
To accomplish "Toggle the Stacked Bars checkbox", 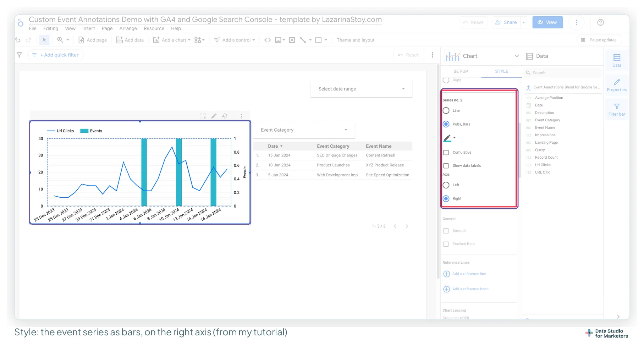I will 446,244.
